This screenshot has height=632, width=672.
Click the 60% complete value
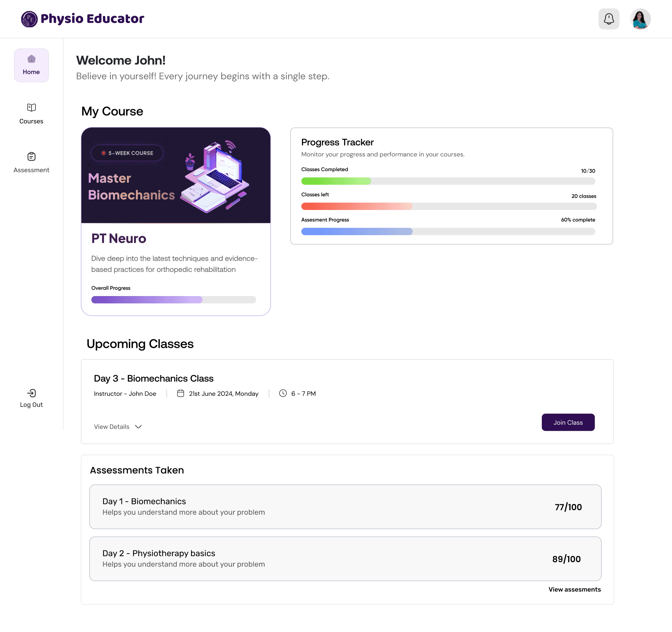tap(578, 220)
